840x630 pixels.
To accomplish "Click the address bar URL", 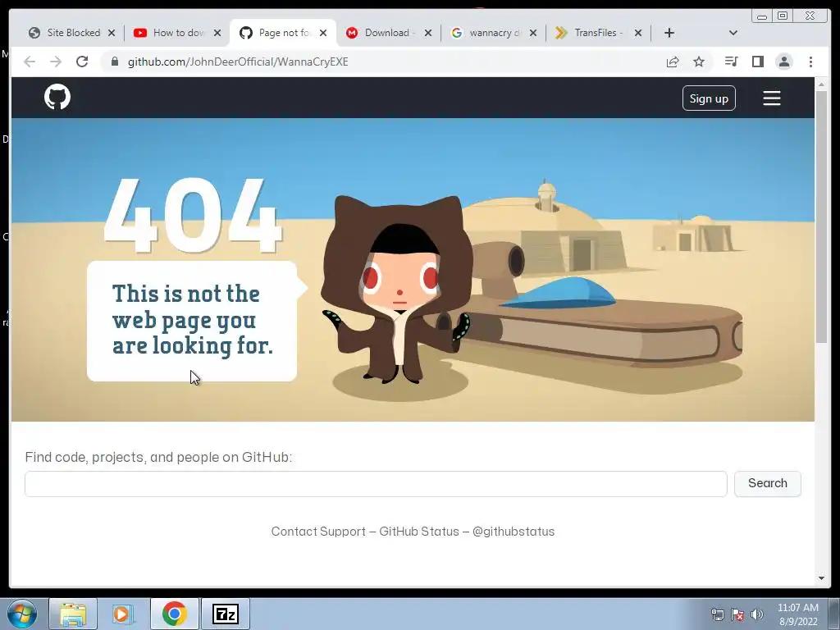I will point(238,62).
